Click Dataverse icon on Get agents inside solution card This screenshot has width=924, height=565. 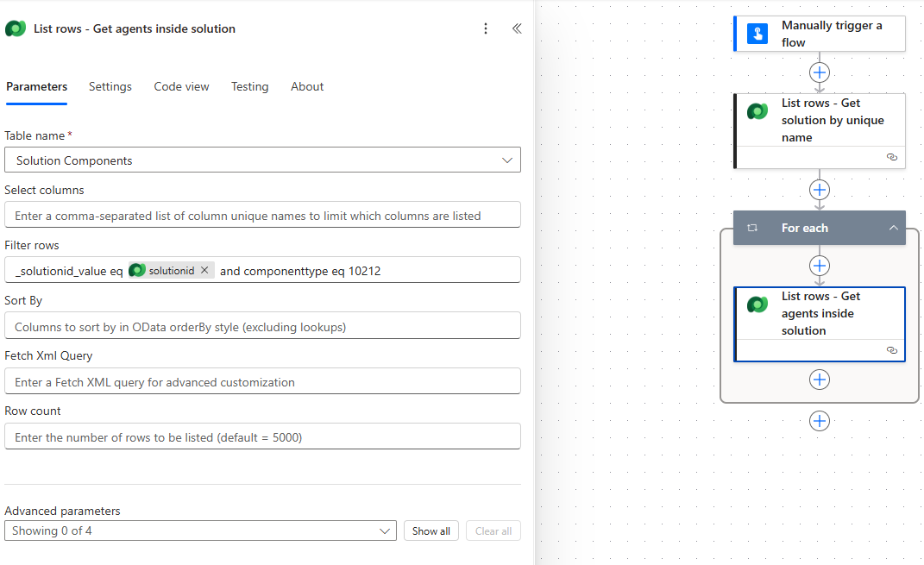click(757, 304)
